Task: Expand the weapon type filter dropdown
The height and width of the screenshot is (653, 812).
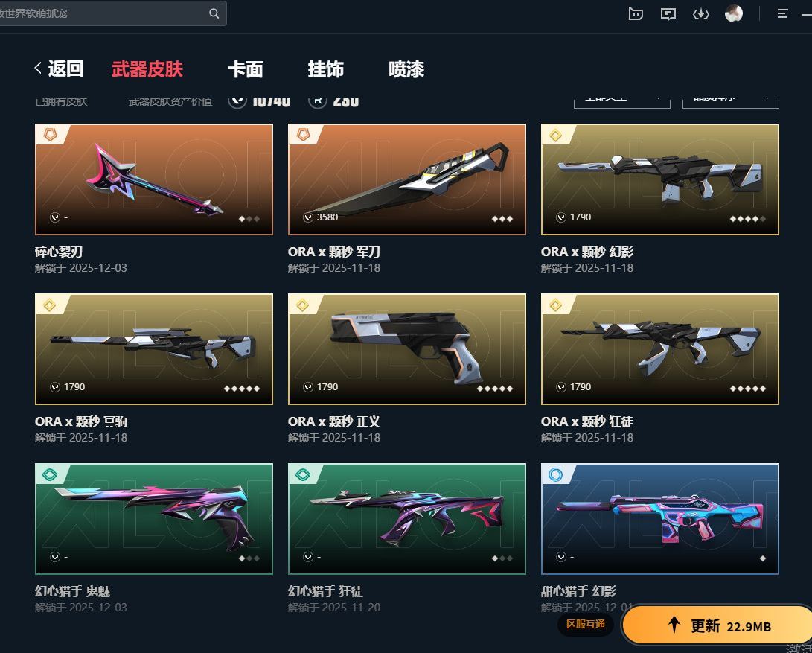Action: click(x=622, y=101)
